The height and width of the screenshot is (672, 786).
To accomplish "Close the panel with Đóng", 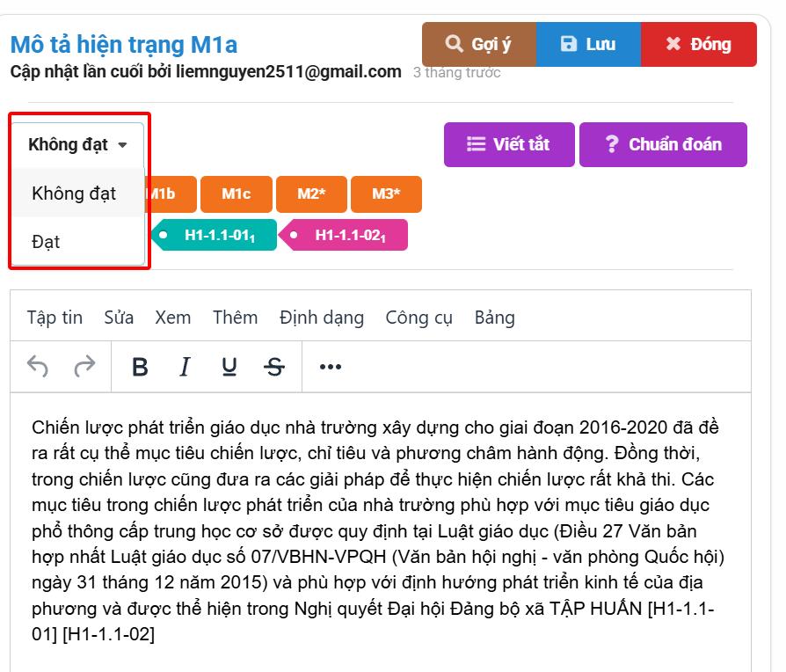I will click(699, 44).
